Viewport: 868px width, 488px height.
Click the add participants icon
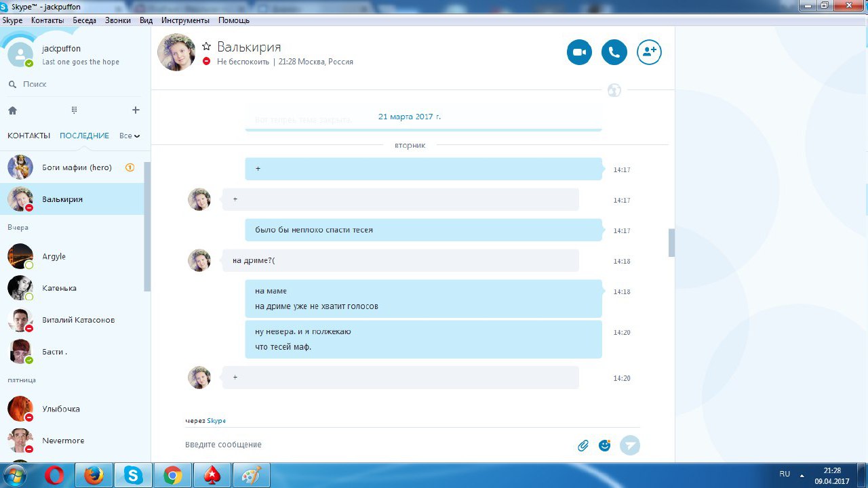649,52
